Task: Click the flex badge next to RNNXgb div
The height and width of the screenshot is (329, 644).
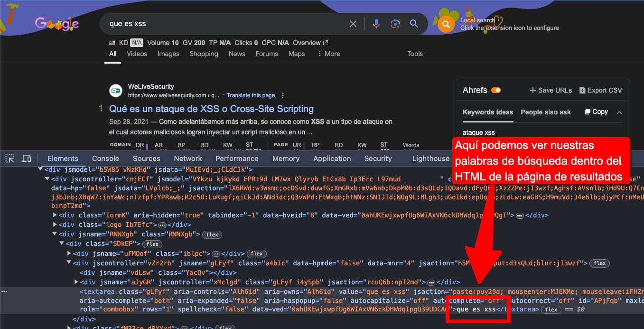Action: coord(212,235)
